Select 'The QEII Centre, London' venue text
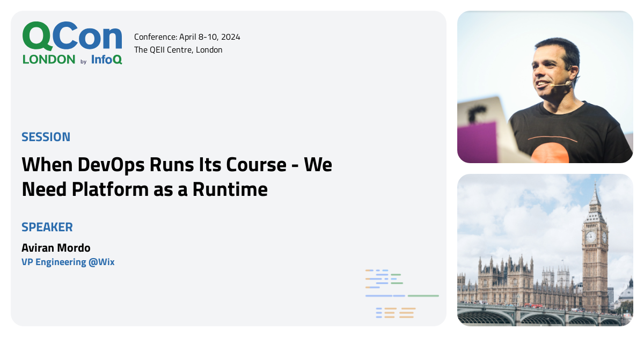 click(x=178, y=49)
